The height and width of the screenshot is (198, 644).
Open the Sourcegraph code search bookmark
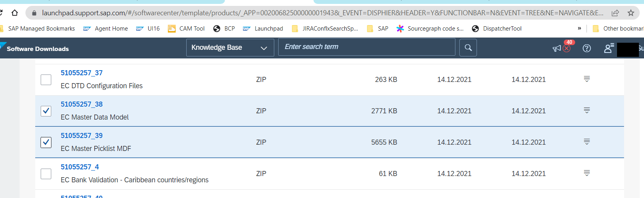[x=430, y=29]
